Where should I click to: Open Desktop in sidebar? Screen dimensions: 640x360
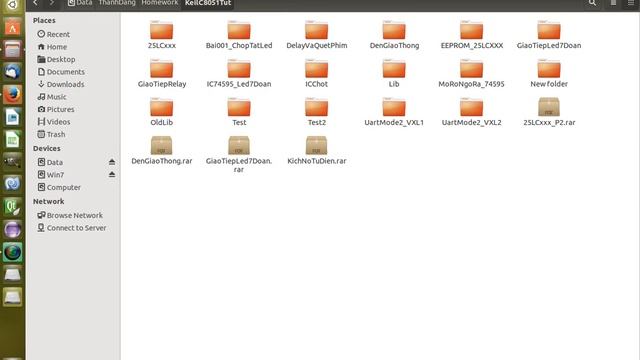[56, 59]
